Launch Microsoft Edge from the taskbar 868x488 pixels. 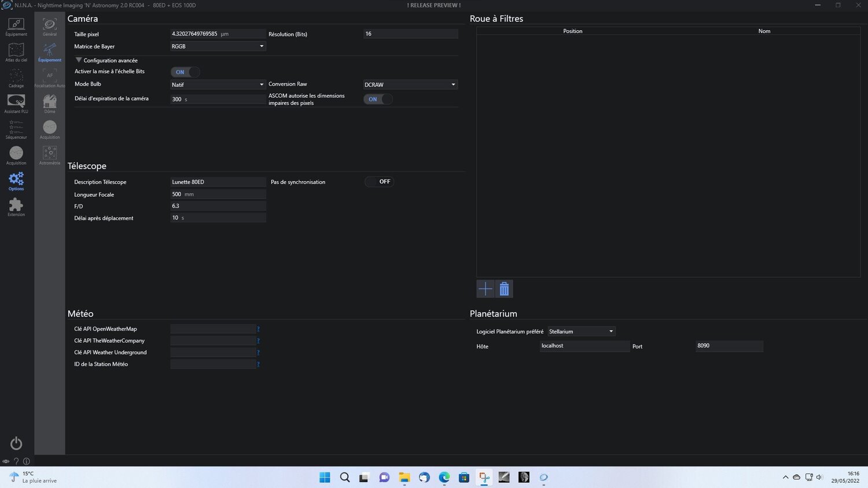[444, 478]
